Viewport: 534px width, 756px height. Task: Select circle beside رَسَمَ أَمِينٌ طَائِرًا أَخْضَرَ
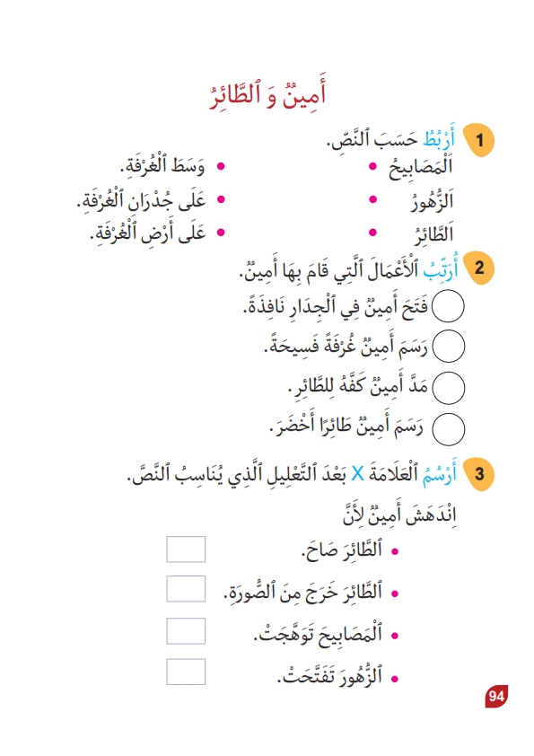click(448, 429)
